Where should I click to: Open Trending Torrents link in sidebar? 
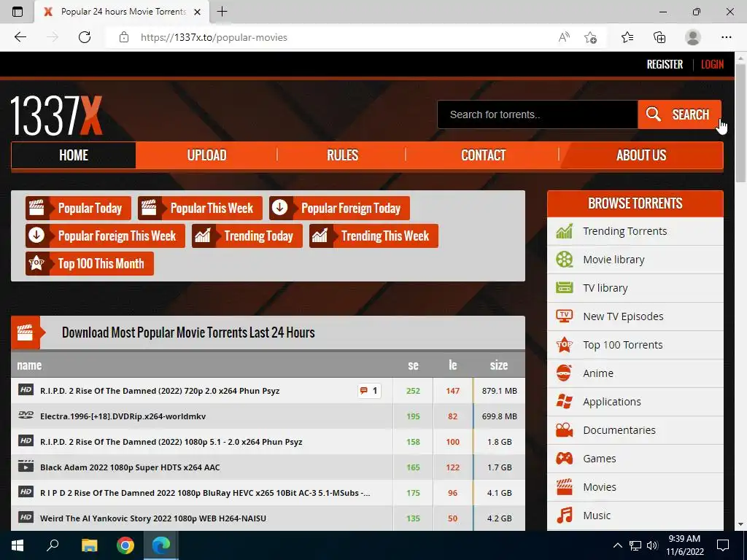(x=624, y=231)
